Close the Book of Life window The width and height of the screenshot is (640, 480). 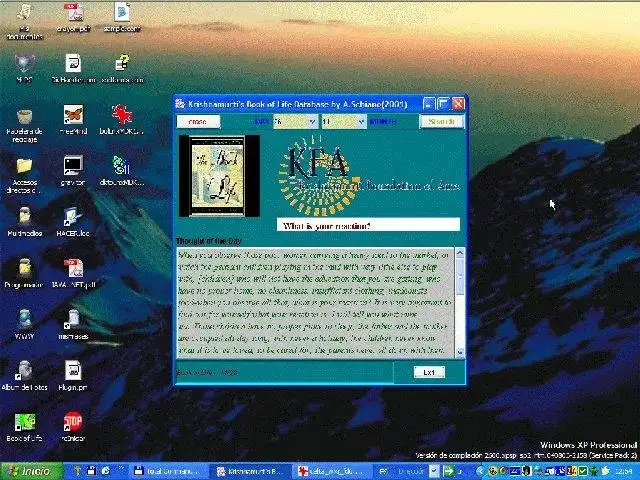(x=458, y=104)
